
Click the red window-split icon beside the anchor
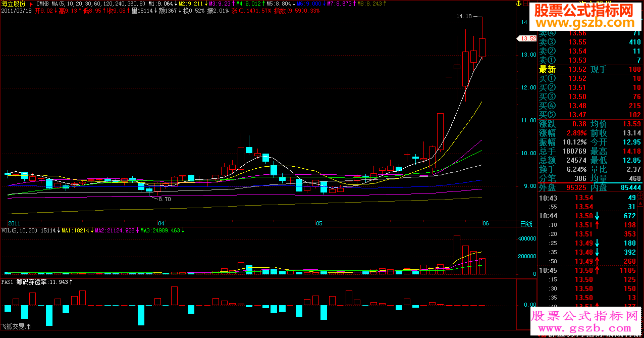coord(525,4)
